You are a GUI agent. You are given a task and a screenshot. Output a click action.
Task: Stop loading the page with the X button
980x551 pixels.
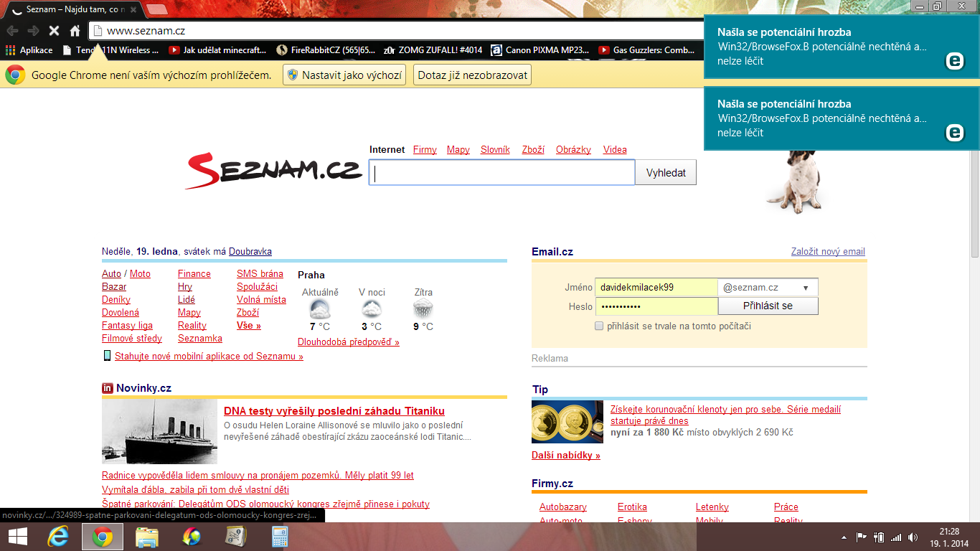[x=54, y=31]
